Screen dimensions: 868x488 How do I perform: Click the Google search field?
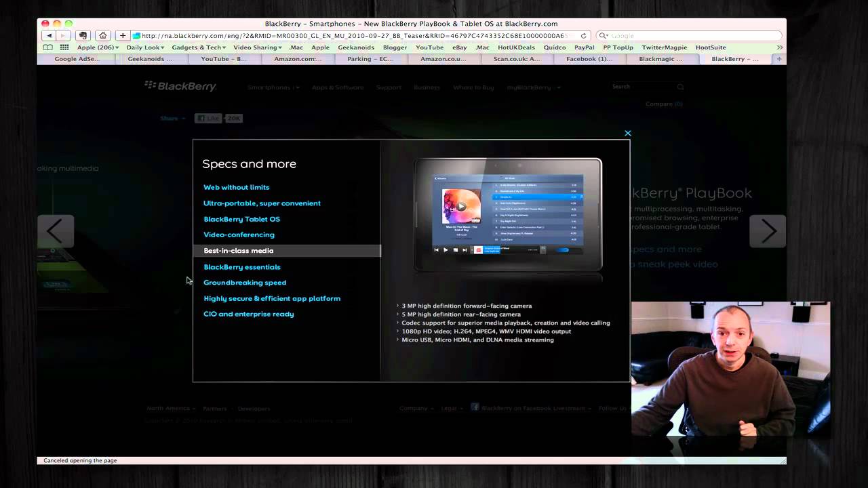[688, 35]
